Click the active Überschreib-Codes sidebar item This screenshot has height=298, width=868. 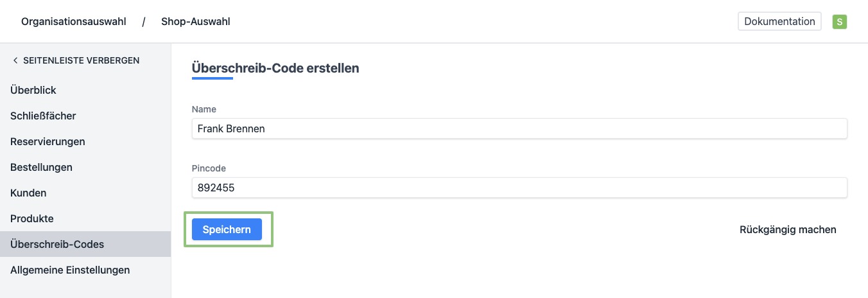[57, 245]
